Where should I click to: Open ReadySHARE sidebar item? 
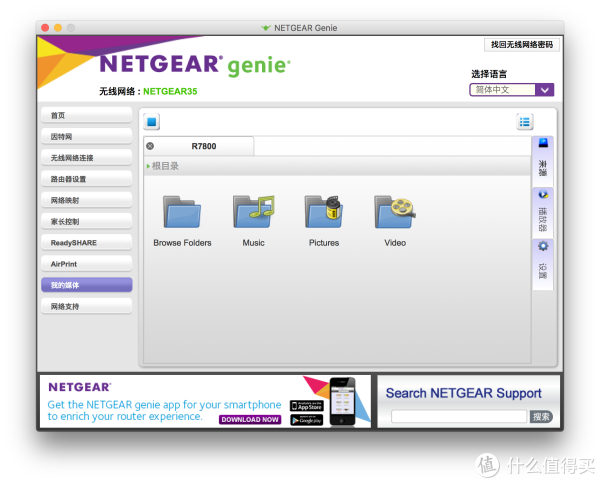[86, 243]
